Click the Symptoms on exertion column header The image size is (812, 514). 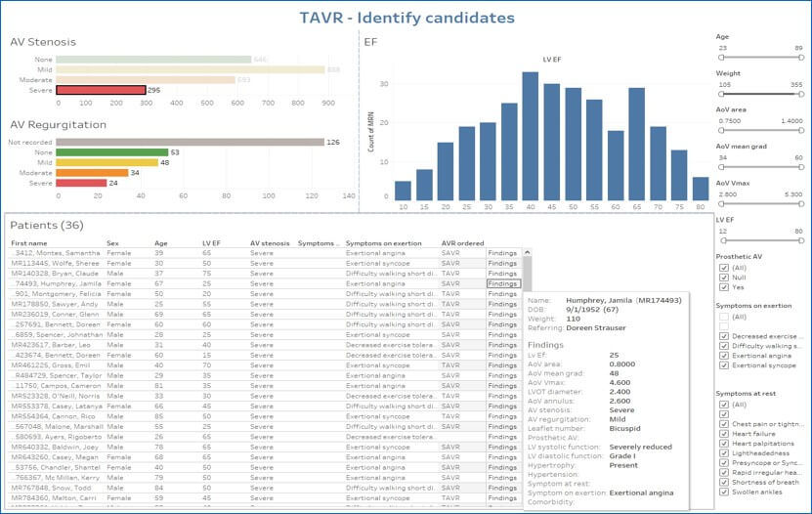coord(384,243)
